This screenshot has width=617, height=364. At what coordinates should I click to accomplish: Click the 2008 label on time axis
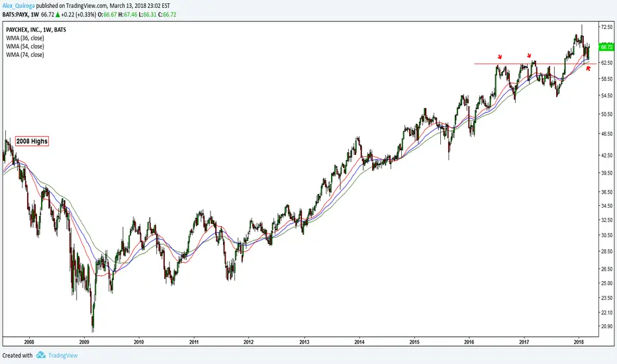28,342
